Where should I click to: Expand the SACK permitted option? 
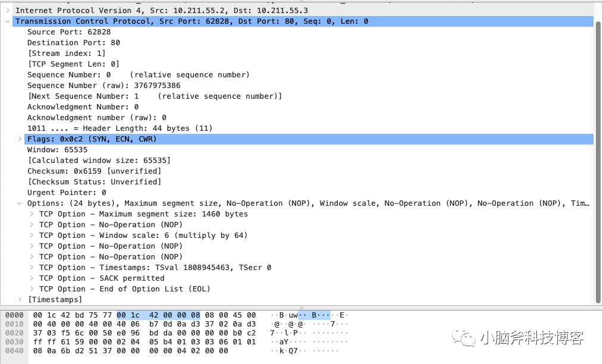tap(32, 278)
